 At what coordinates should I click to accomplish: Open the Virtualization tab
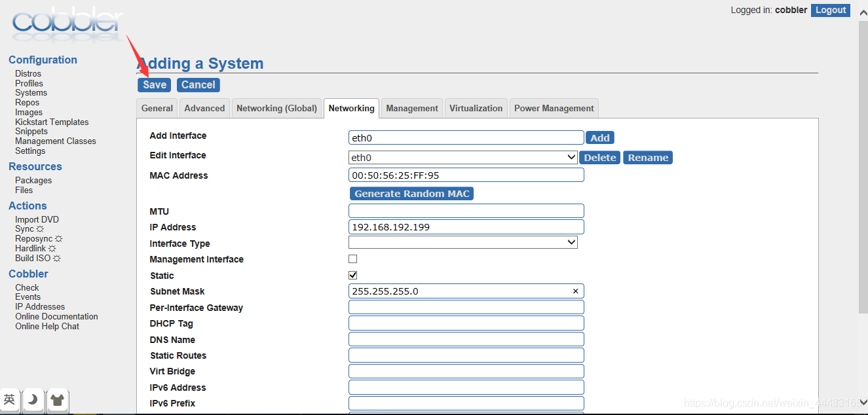coord(476,109)
